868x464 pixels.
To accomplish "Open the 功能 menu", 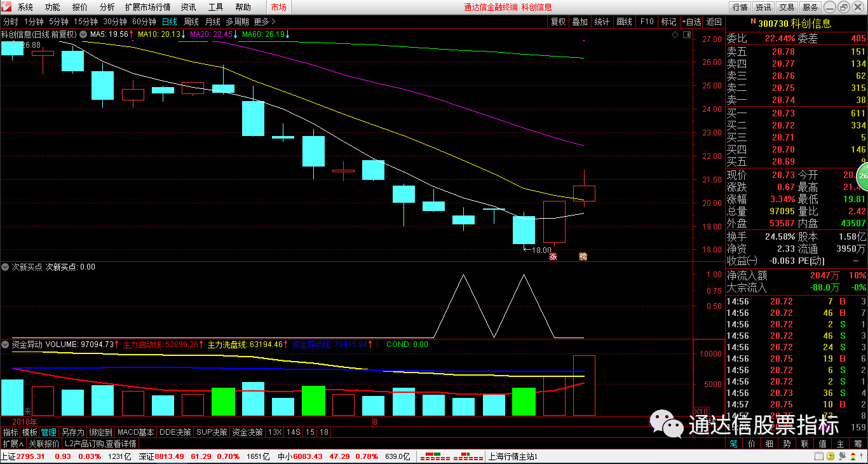I will [53, 7].
